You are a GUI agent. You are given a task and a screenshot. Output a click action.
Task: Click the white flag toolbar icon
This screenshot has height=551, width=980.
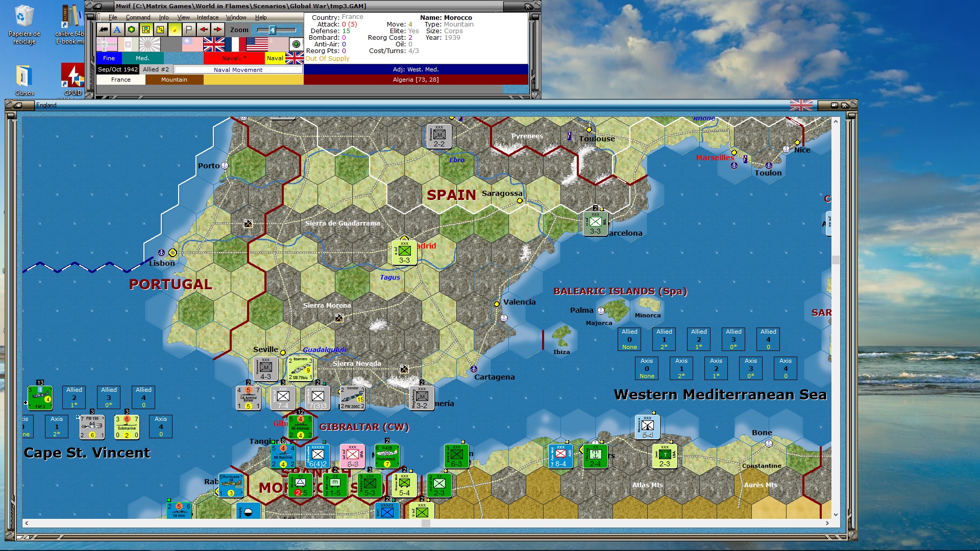tap(189, 30)
